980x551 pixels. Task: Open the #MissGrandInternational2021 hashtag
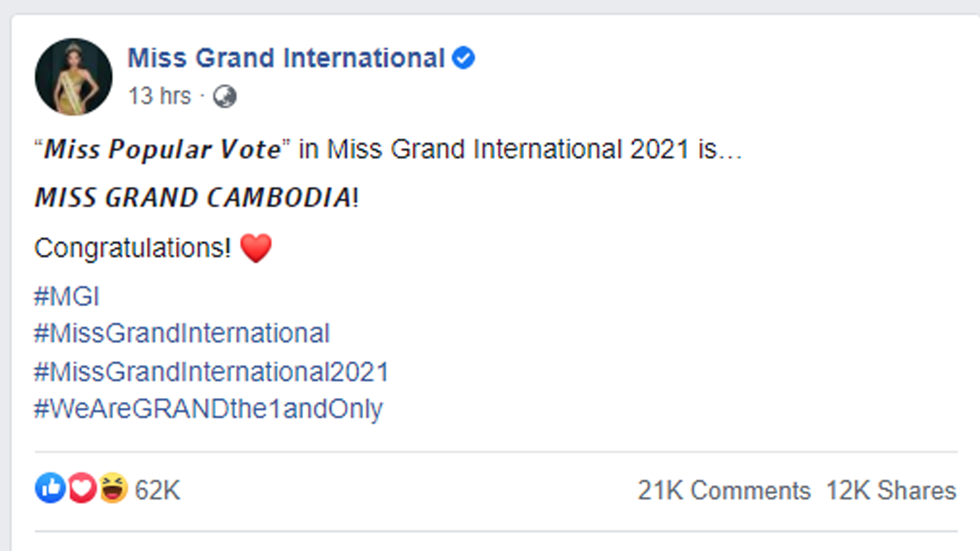click(211, 371)
